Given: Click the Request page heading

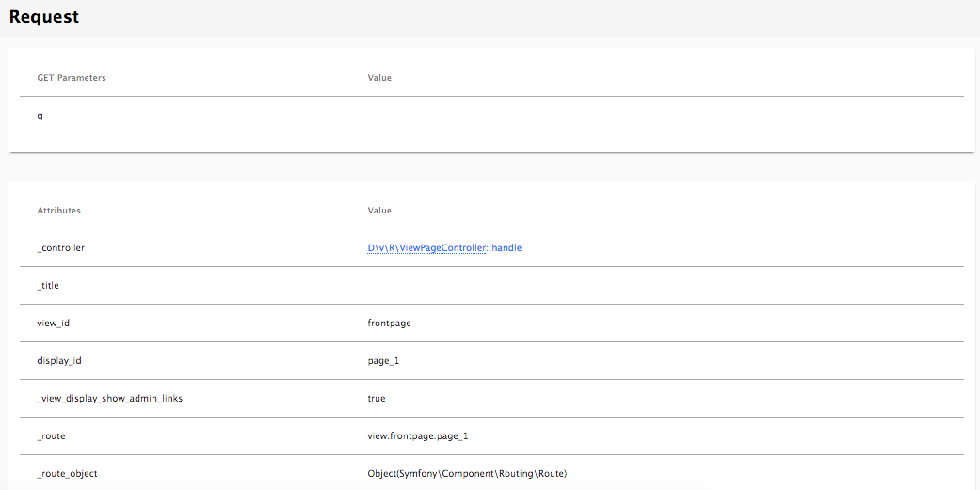Looking at the screenshot, I should 44,17.
